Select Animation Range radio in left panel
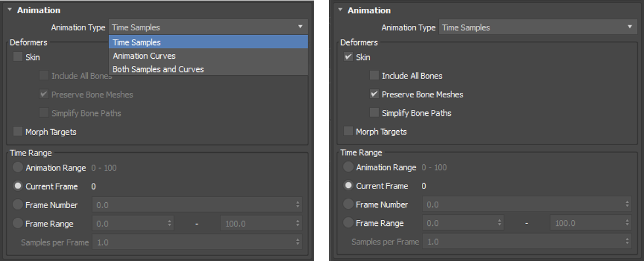Image resolution: width=644 pixels, height=261 pixels. [x=18, y=168]
